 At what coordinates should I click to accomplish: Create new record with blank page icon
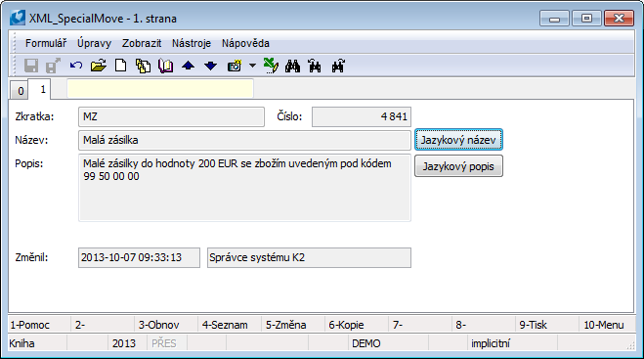pos(121,66)
